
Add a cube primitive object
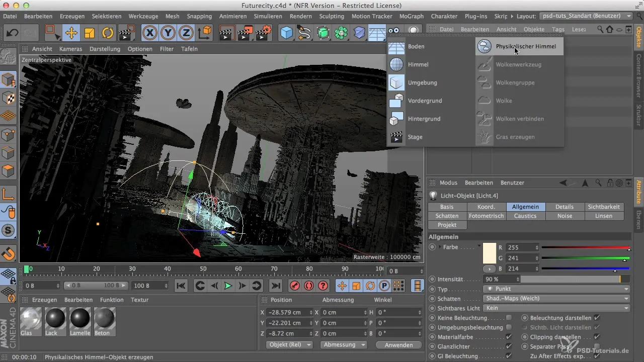coord(287,33)
